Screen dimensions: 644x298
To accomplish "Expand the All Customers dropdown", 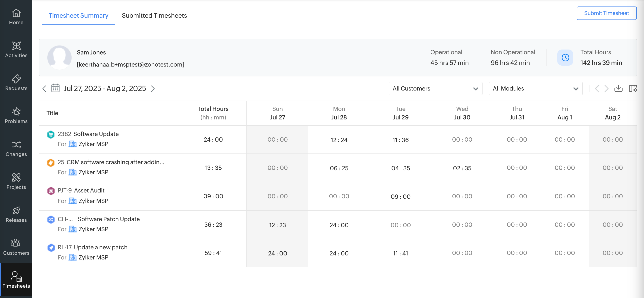I will (x=435, y=89).
